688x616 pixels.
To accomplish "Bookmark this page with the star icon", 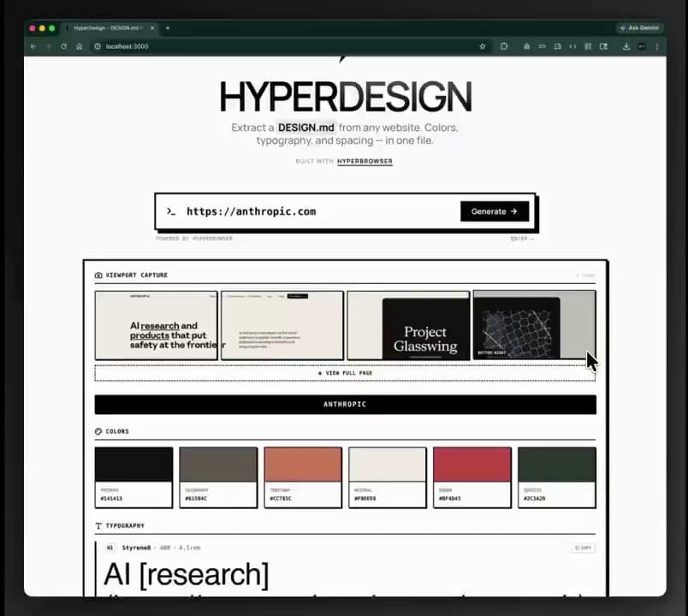I will (483, 46).
